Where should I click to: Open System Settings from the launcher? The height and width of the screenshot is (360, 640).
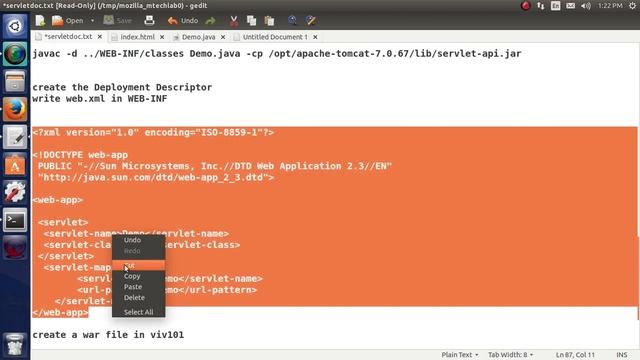(x=15, y=192)
